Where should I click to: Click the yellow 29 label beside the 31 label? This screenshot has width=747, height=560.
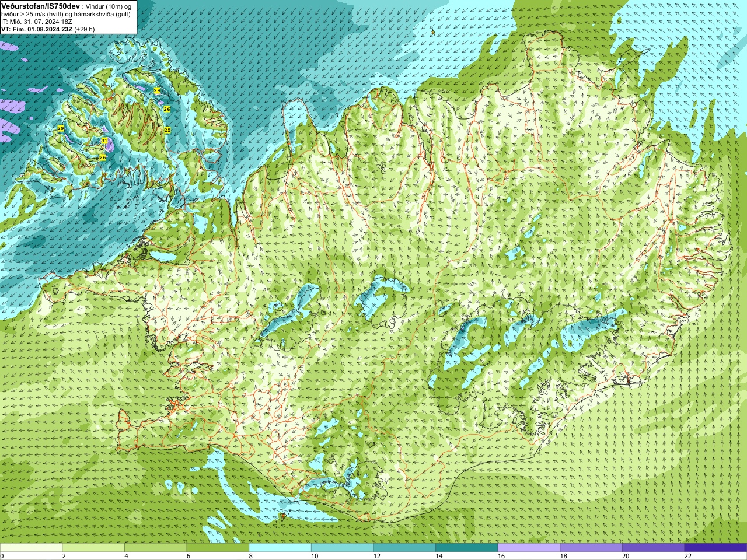pos(61,128)
